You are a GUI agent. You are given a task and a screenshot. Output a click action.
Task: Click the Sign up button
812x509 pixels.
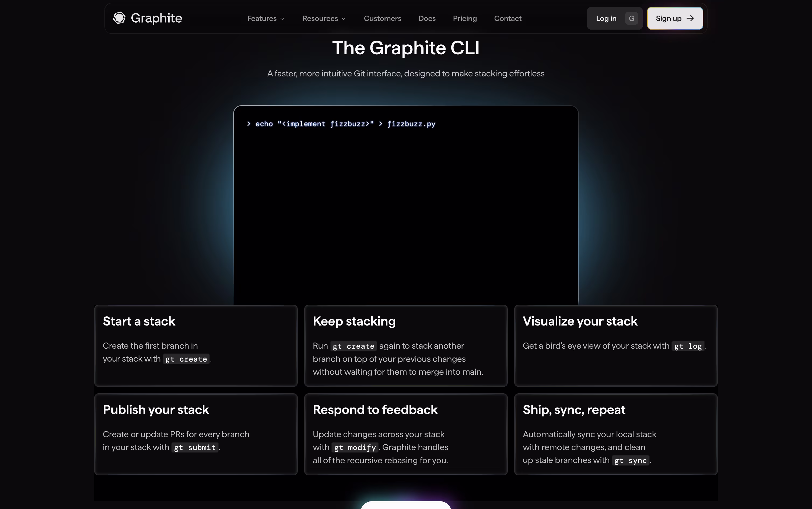tap(675, 19)
